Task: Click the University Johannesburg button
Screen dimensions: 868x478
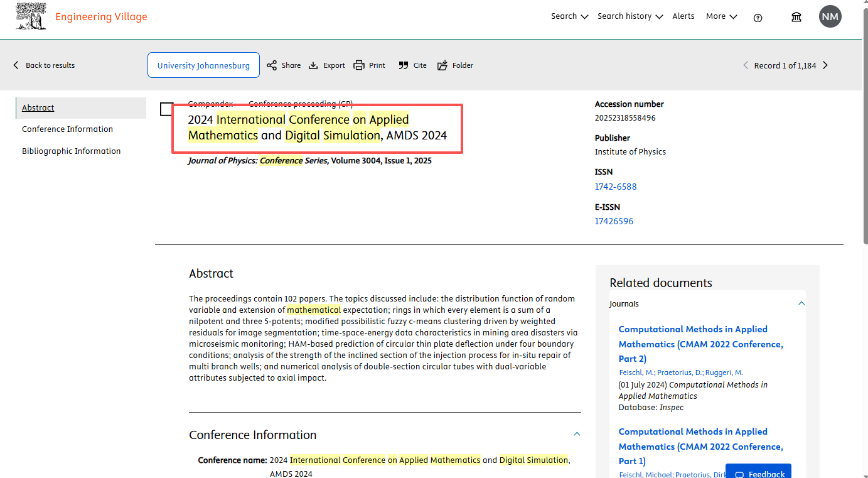Action: 203,65
